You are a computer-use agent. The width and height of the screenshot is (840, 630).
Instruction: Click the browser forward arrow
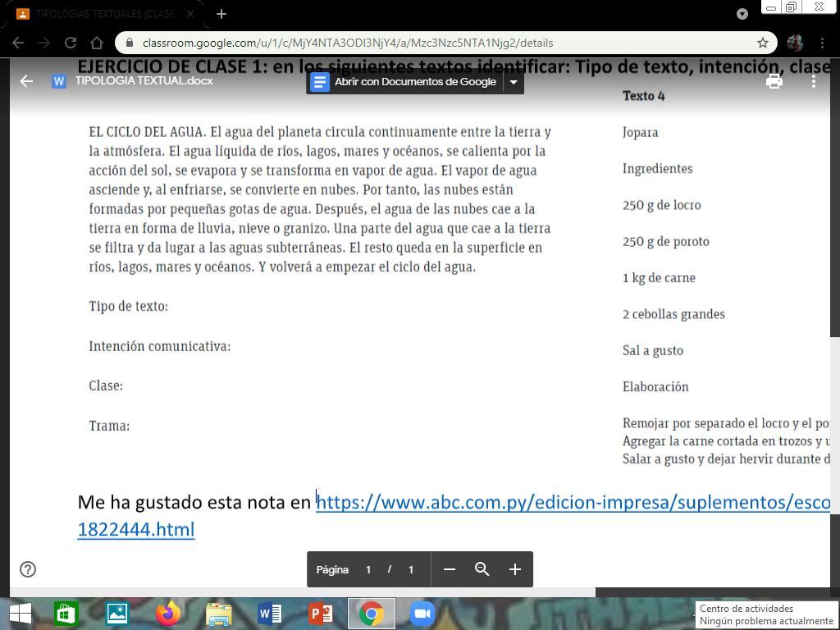click(x=44, y=43)
